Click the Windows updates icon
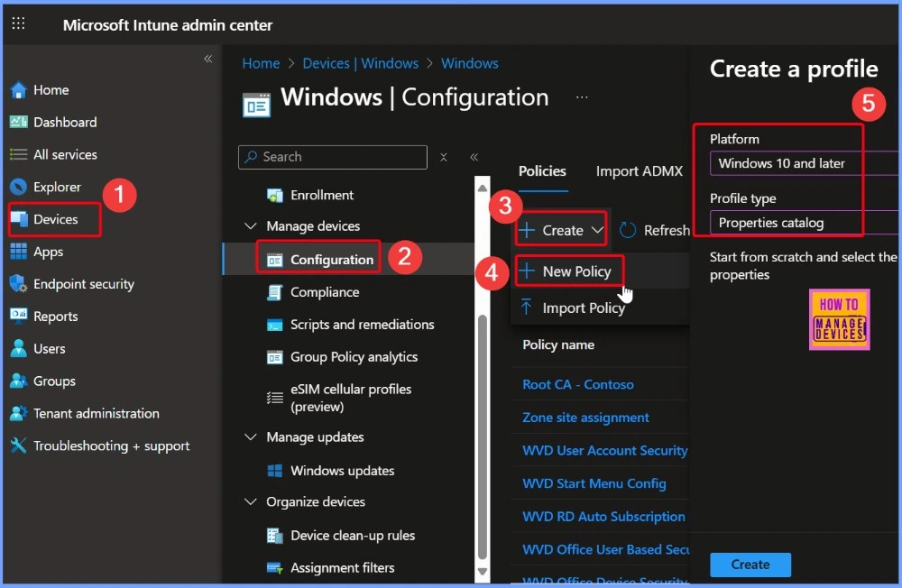 [275, 471]
